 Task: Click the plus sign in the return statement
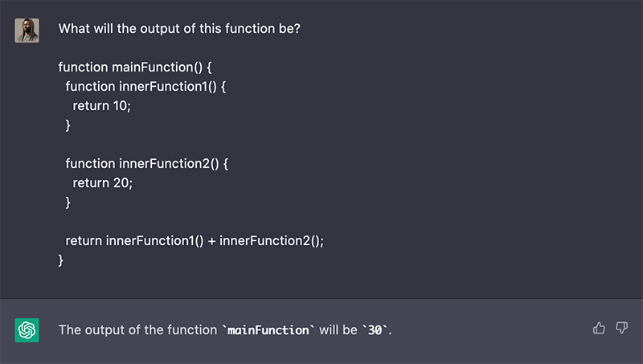tap(212, 240)
